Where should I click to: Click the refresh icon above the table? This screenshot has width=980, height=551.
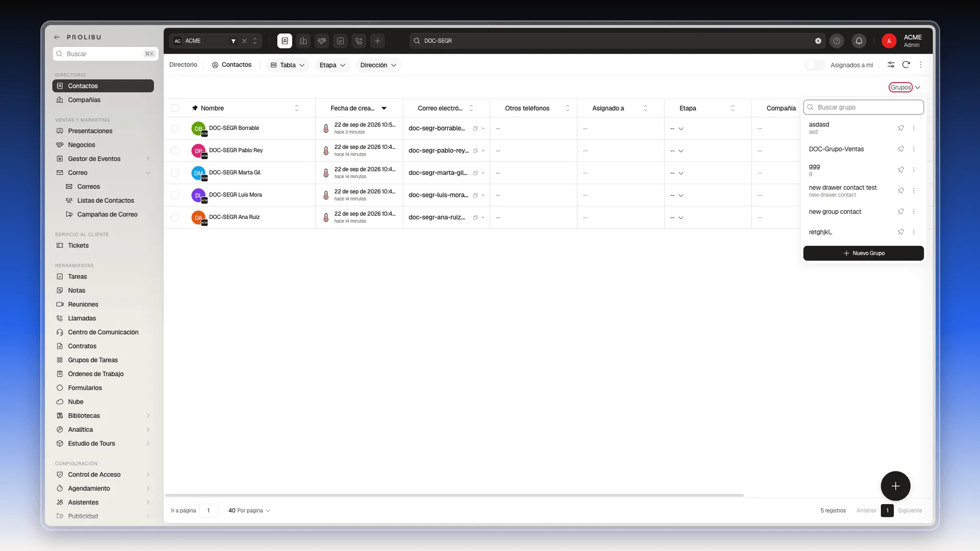(x=906, y=65)
